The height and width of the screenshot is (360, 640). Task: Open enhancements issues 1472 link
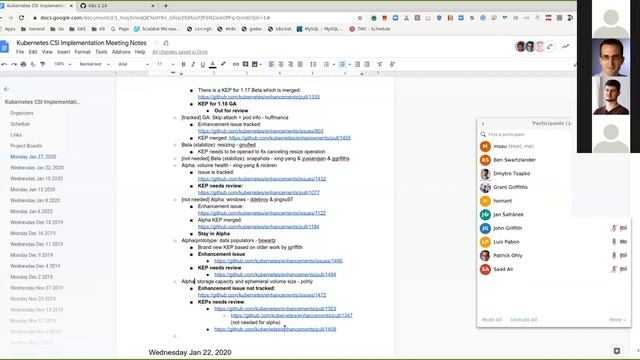(262, 295)
